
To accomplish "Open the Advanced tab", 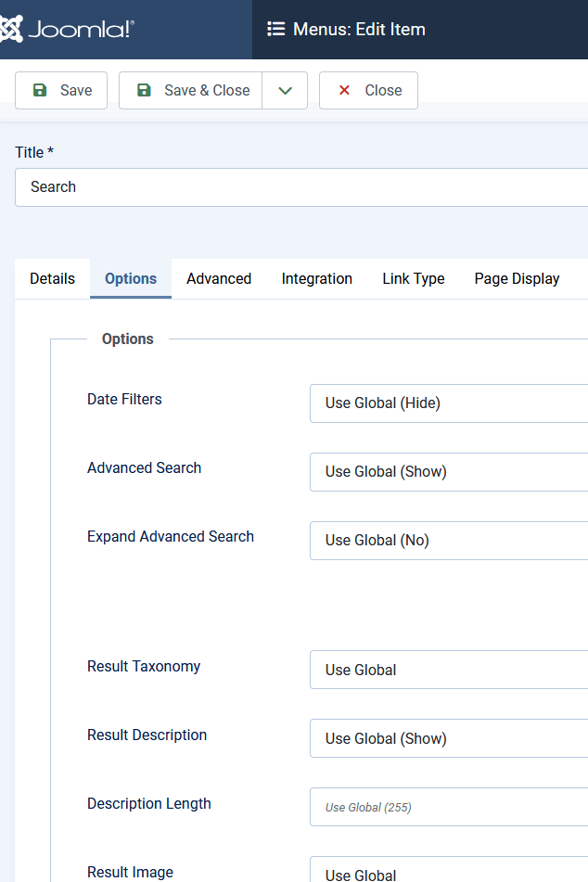I will click(219, 278).
